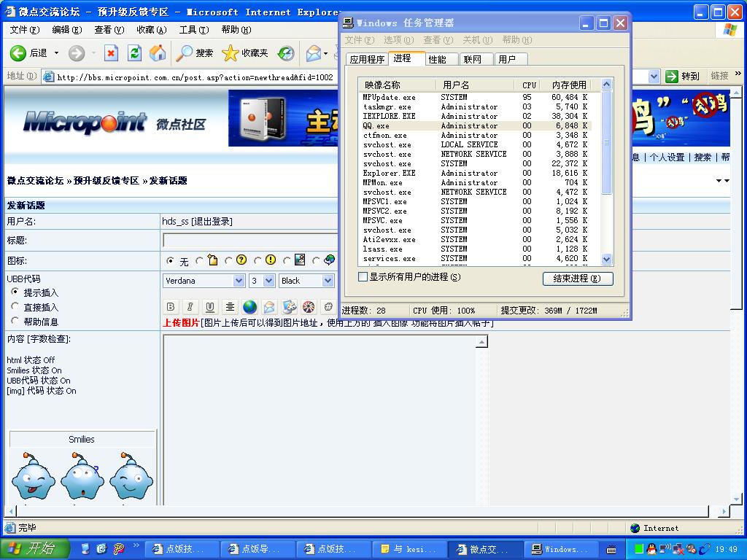Viewport: 747px width, 560px height.
Task: Click the IE History clock icon
Action: point(286,52)
